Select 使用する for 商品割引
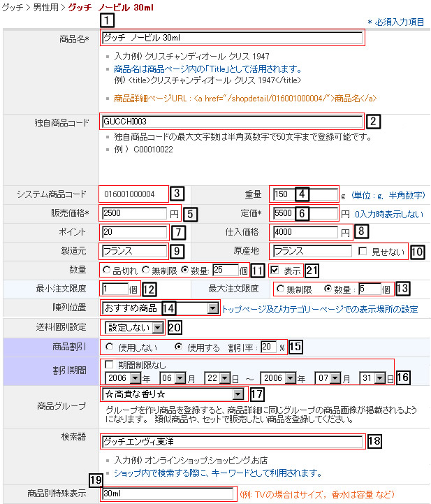This screenshot has width=431, height=504. 179,347
